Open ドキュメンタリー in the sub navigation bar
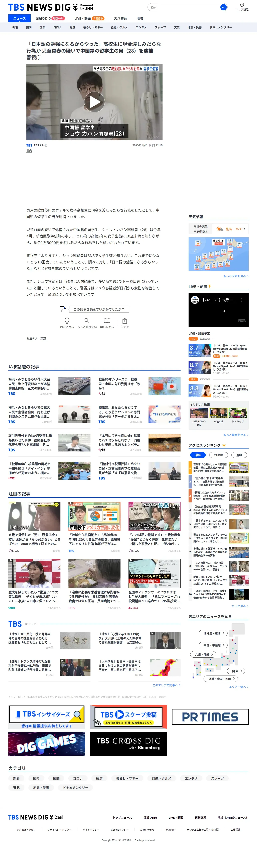The image size is (257, 868). click(221, 27)
